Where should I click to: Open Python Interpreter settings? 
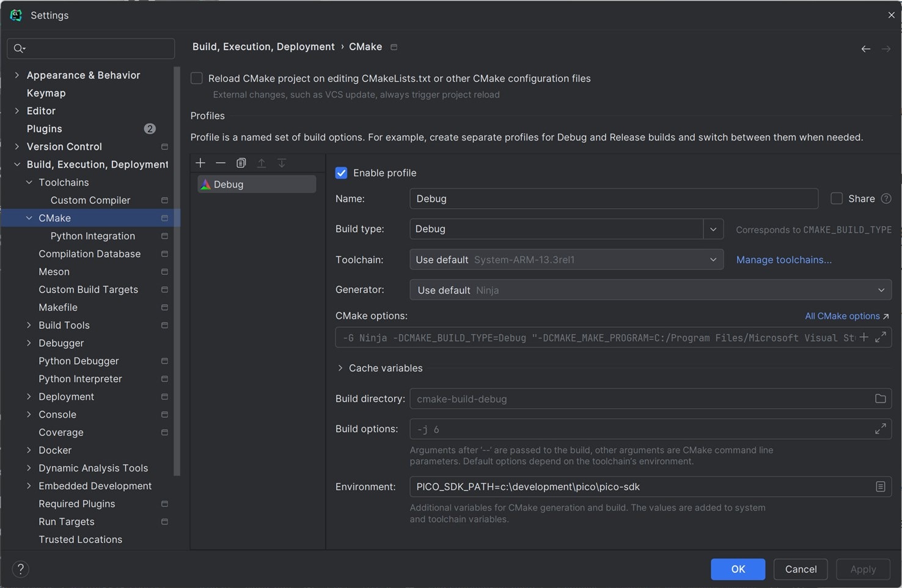(x=80, y=379)
